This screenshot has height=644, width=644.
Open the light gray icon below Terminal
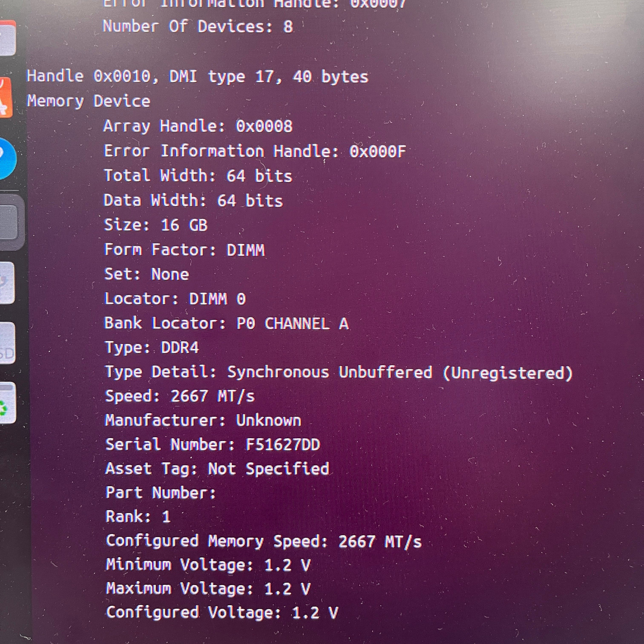(x=7, y=283)
